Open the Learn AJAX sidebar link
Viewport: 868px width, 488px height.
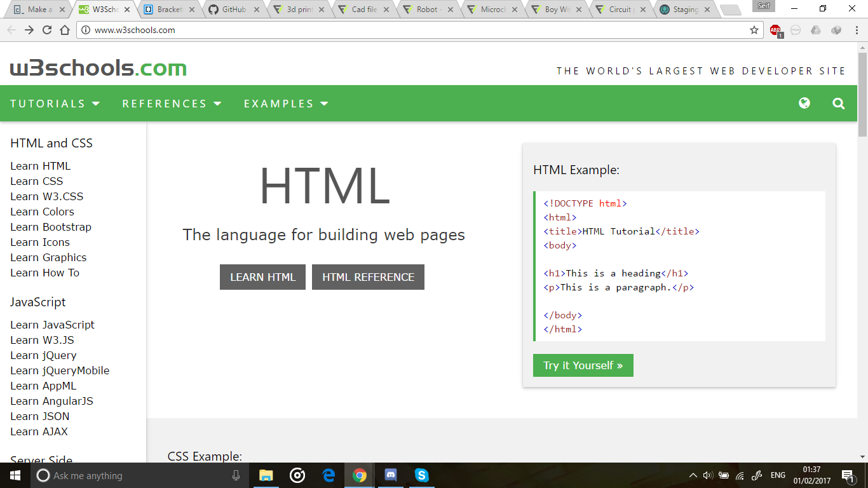click(x=39, y=431)
